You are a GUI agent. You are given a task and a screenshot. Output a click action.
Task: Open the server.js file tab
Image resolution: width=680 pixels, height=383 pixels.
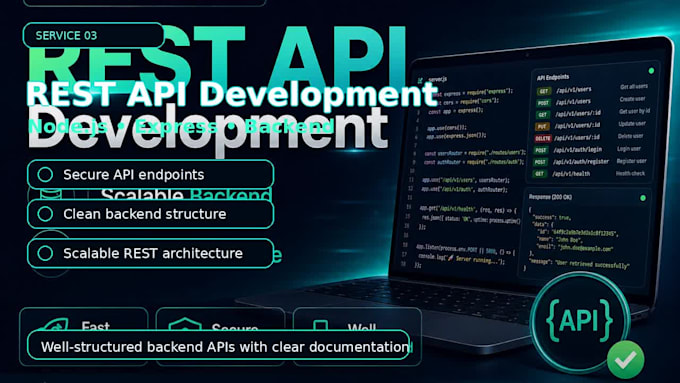point(437,79)
